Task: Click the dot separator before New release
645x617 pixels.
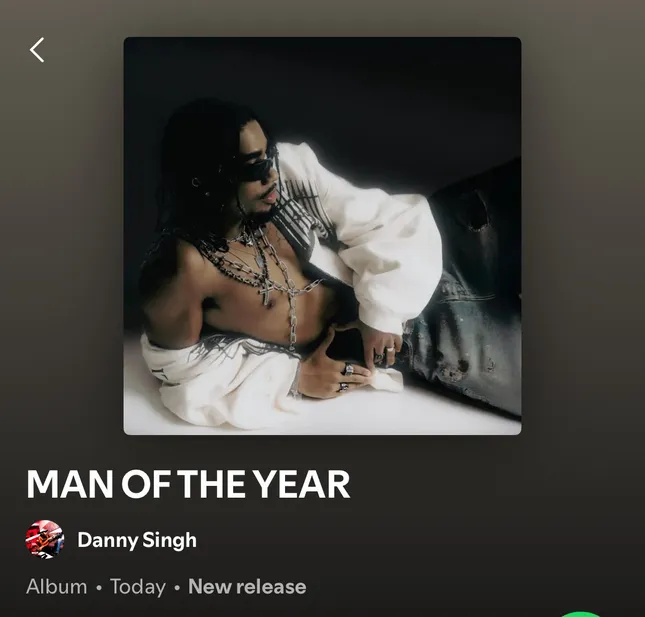Action: click(x=177, y=587)
